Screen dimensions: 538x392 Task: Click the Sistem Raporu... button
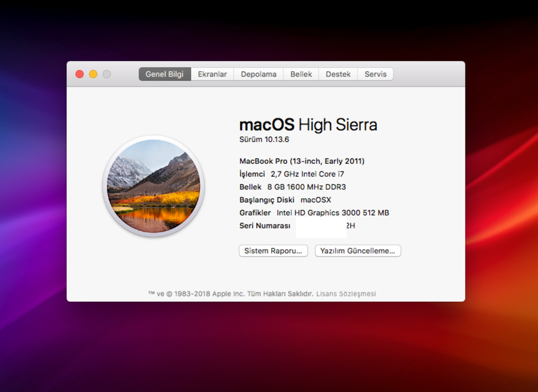tap(273, 251)
